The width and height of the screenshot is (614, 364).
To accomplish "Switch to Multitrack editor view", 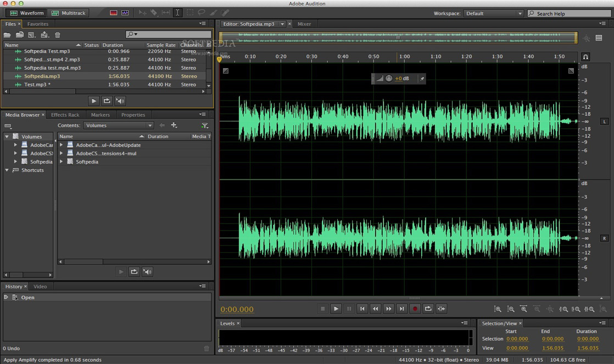I will click(69, 13).
